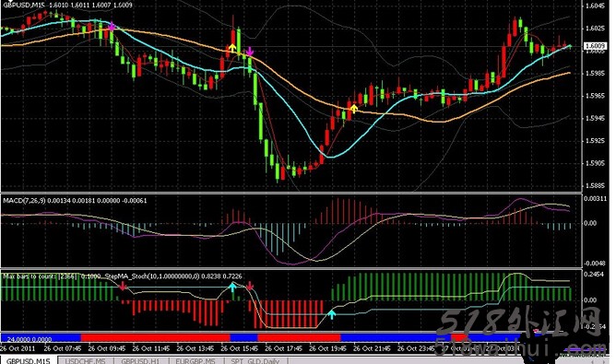Open the GBPUSD,H1 chart tab

(x=141, y=361)
